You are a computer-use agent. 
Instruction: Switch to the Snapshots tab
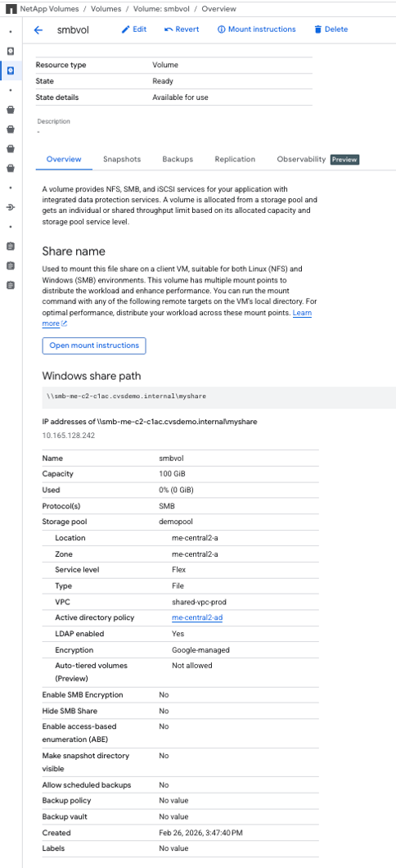[122, 159]
